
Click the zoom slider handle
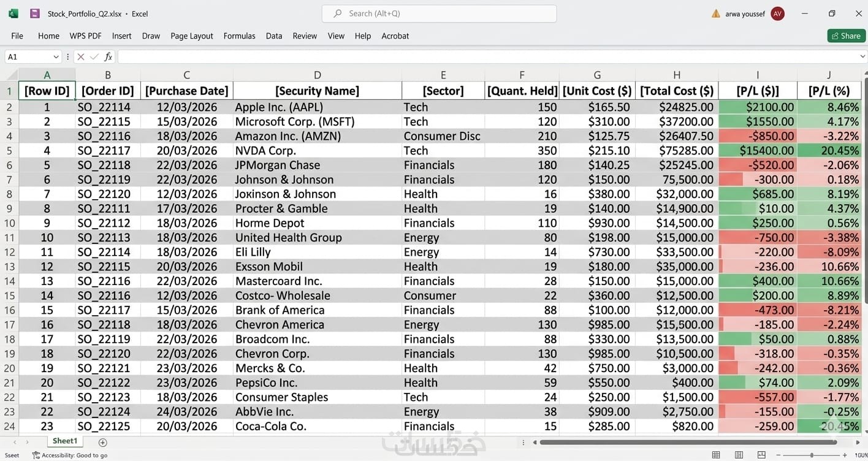[812, 455]
